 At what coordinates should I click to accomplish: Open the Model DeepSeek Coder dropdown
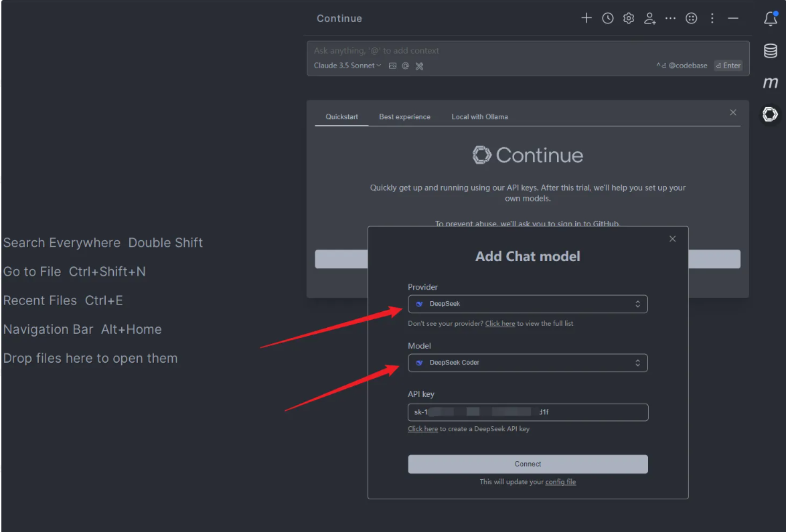(x=528, y=363)
